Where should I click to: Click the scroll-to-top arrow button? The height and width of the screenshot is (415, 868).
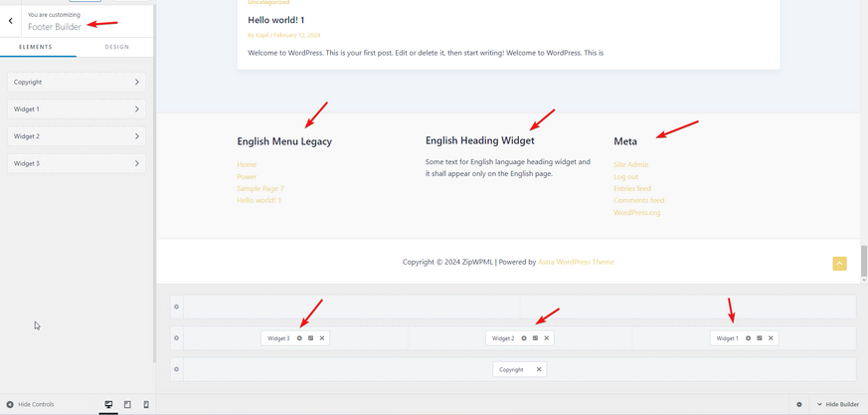click(x=839, y=263)
